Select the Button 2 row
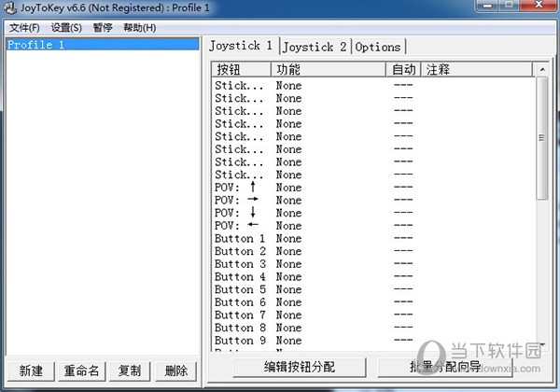This screenshot has width=560, height=392. coord(373,251)
